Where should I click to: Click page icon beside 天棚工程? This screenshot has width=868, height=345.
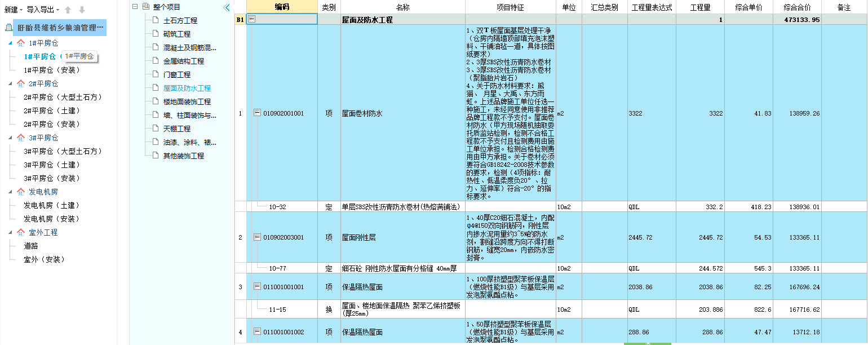tap(156, 129)
